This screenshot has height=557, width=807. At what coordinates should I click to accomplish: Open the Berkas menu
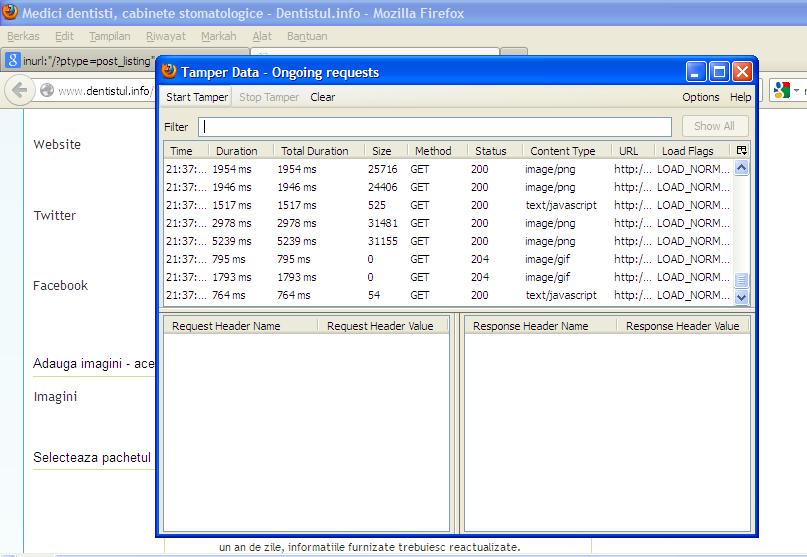coord(23,36)
